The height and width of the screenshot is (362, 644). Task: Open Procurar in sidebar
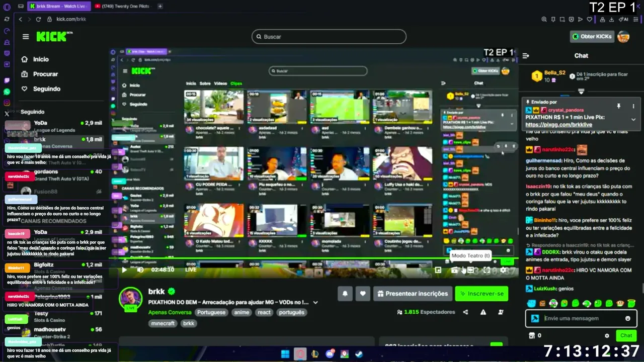(40, 74)
